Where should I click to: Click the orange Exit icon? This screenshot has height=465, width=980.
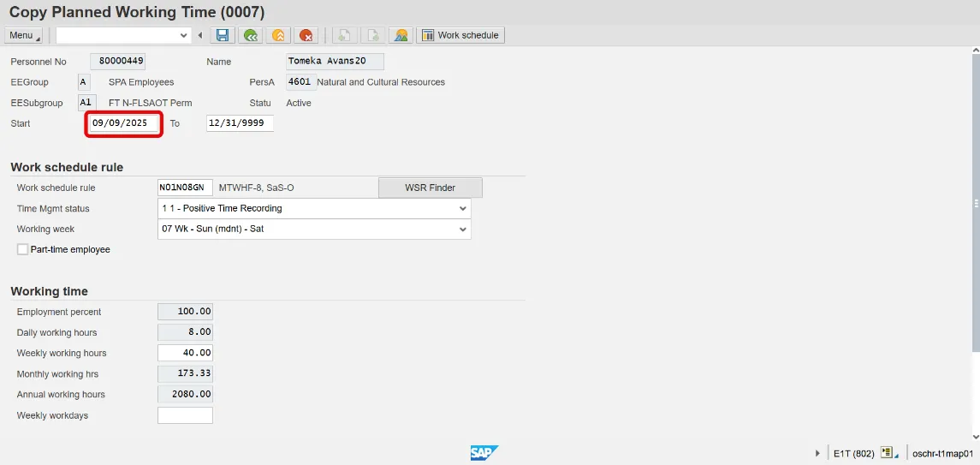(x=277, y=35)
